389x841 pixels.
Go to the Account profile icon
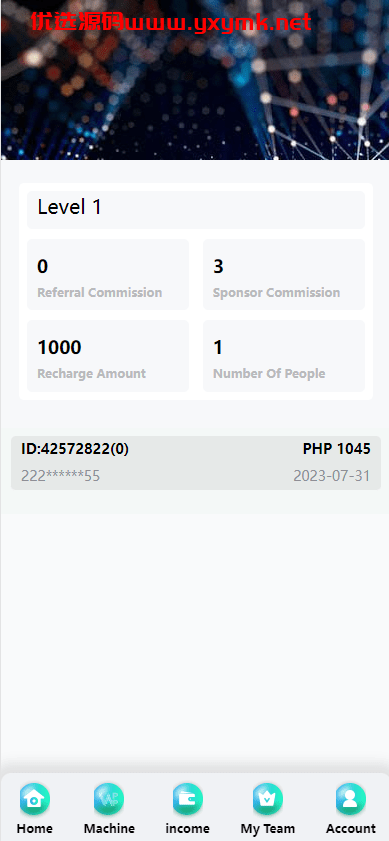(351, 799)
